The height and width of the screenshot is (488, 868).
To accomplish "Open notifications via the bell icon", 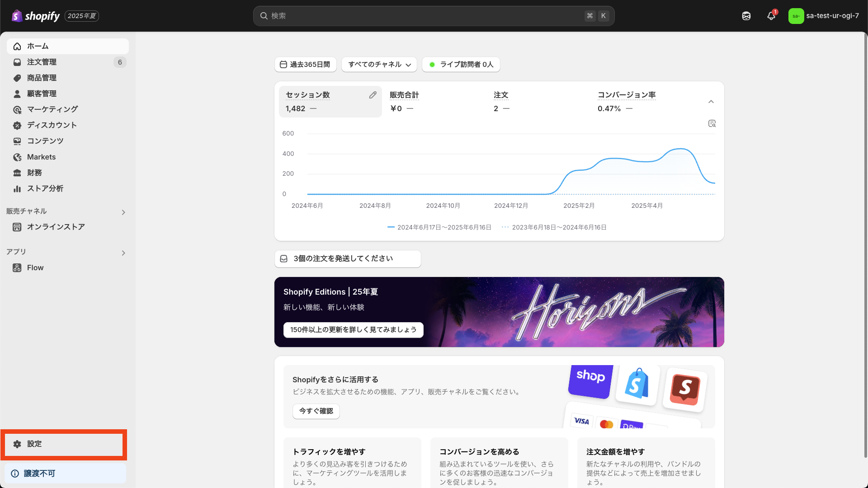I will (x=771, y=16).
